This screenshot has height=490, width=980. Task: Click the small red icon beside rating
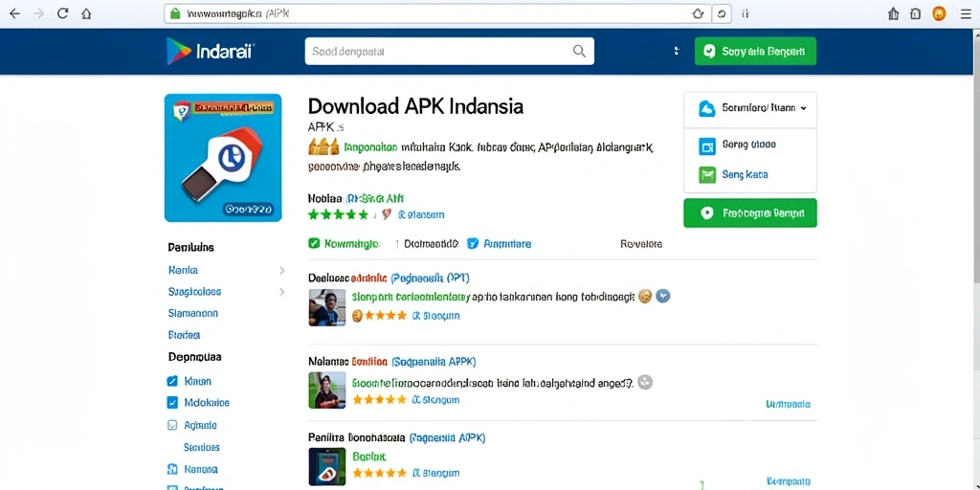tap(387, 214)
